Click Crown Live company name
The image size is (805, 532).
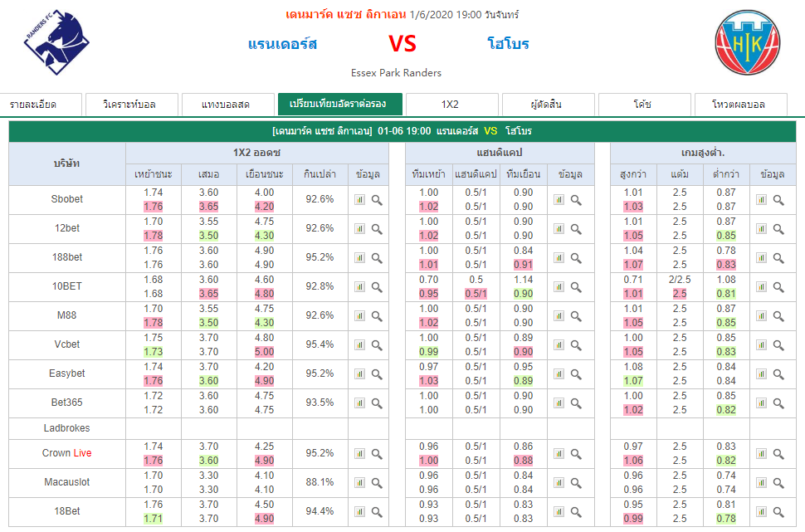66,453
